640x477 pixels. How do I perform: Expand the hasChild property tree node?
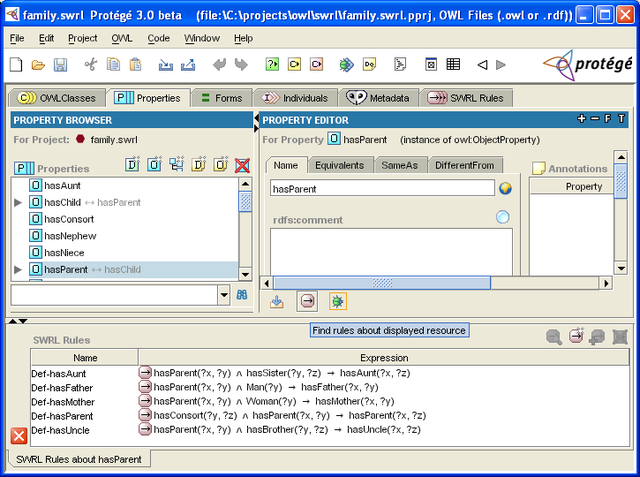pyautogui.click(x=18, y=202)
